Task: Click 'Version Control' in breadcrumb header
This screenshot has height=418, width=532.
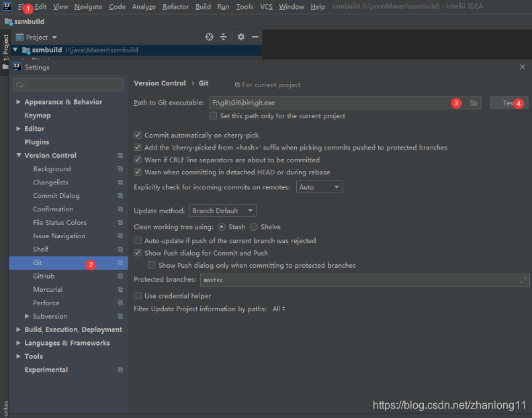Action: click(160, 83)
